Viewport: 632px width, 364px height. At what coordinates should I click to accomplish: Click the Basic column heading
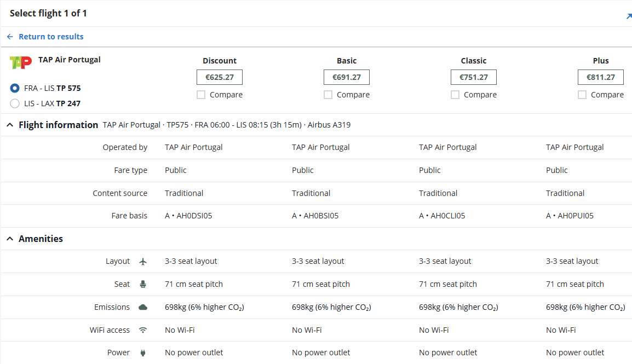347,61
